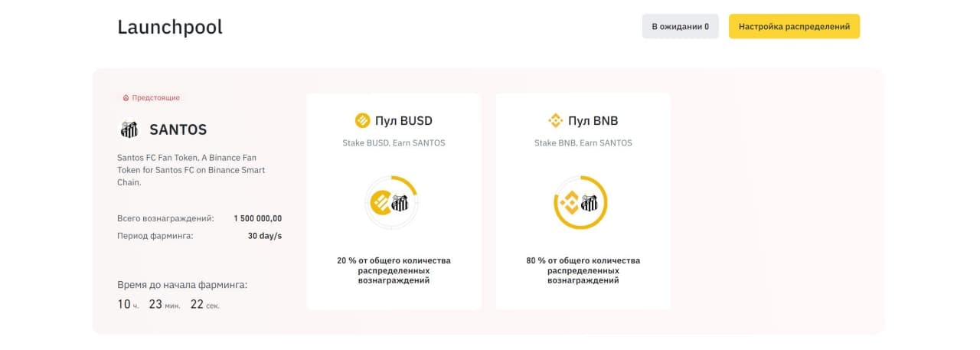Click the large BNB logo in the pool ring

tap(569, 202)
